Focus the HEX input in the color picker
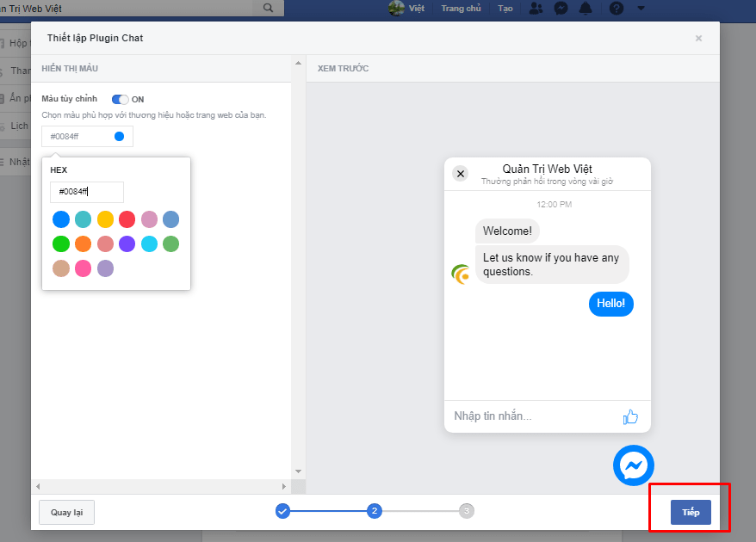 tap(87, 192)
